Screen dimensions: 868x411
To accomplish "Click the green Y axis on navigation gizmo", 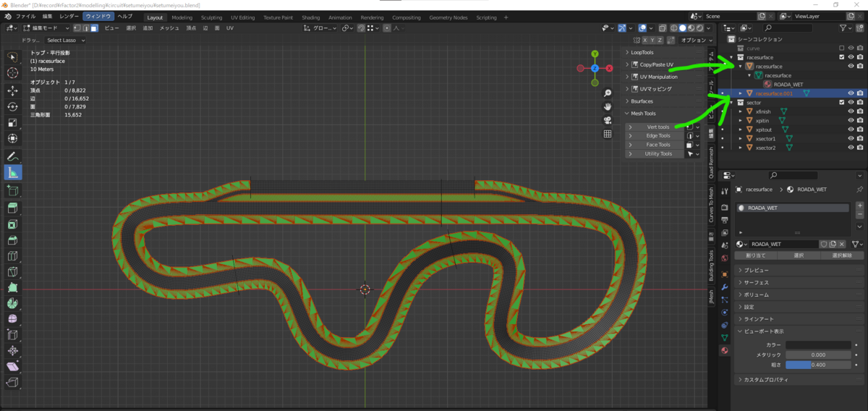I will pyautogui.click(x=595, y=54).
